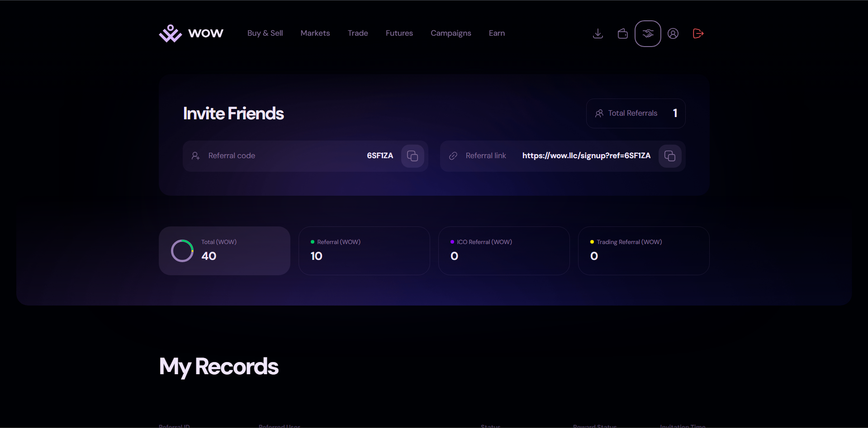The height and width of the screenshot is (428, 868).
Task: Click the WOW logo
Action: pyautogui.click(x=190, y=33)
